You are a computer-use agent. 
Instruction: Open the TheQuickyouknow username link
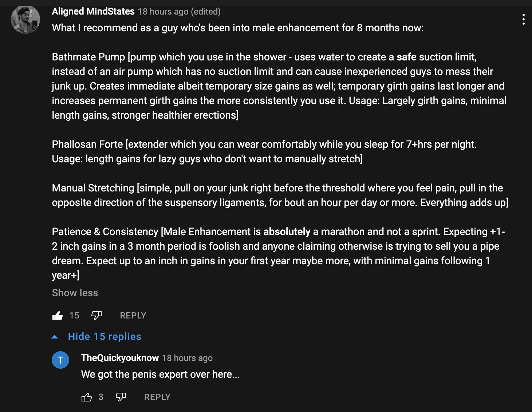(120, 358)
